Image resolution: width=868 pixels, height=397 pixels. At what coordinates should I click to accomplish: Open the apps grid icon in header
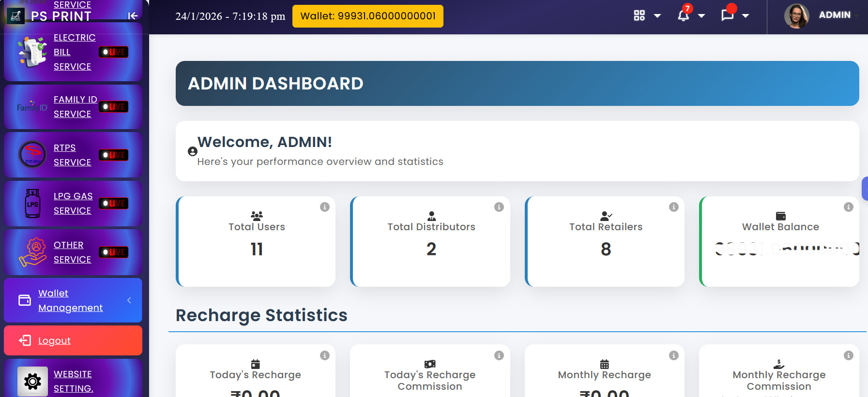pos(640,15)
